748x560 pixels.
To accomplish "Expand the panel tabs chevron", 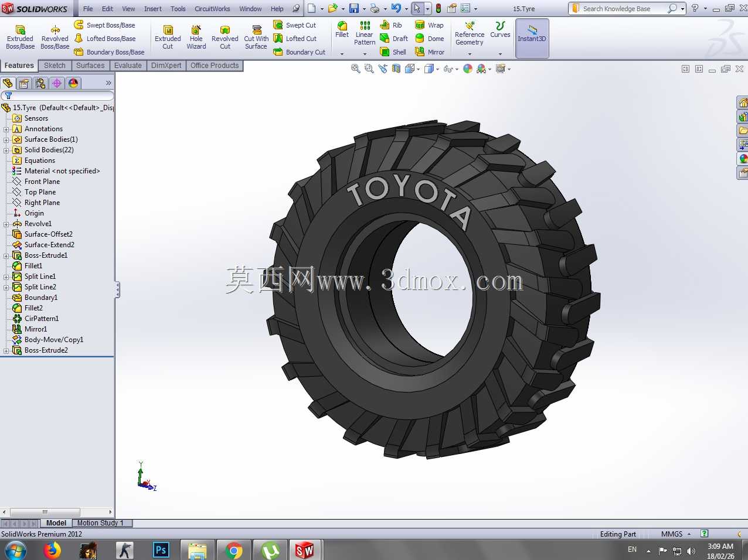I will click(108, 83).
